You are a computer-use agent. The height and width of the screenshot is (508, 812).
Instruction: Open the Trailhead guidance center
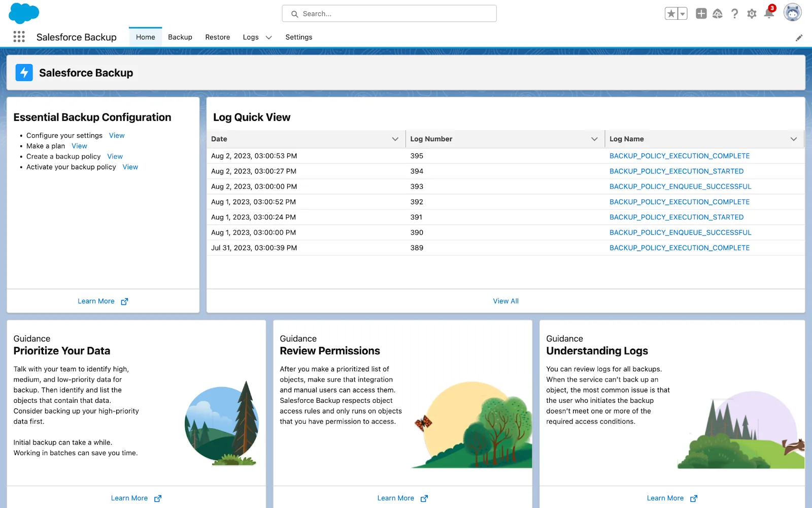[718, 14]
